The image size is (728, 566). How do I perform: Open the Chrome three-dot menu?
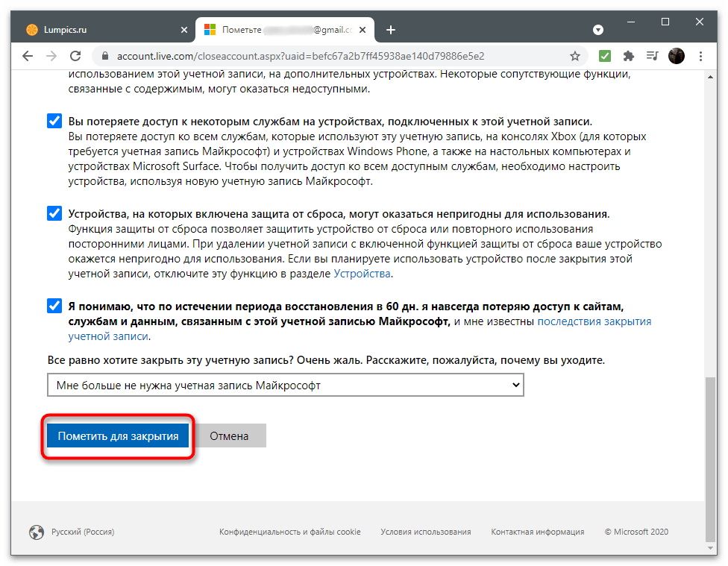700,56
